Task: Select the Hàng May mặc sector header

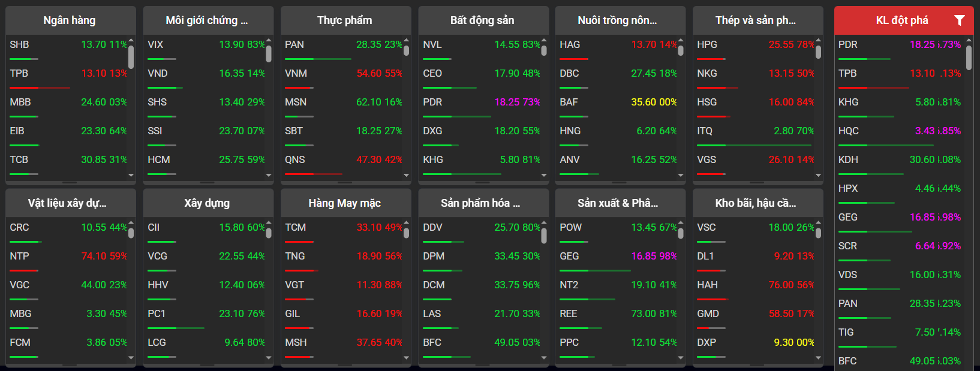Action: click(x=345, y=203)
